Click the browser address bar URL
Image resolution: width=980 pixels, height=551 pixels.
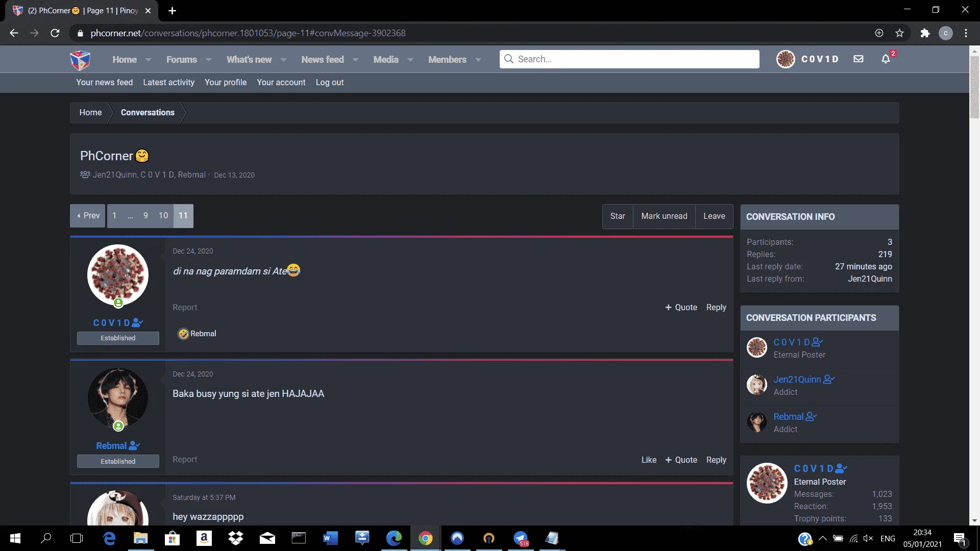pyautogui.click(x=248, y=33)
